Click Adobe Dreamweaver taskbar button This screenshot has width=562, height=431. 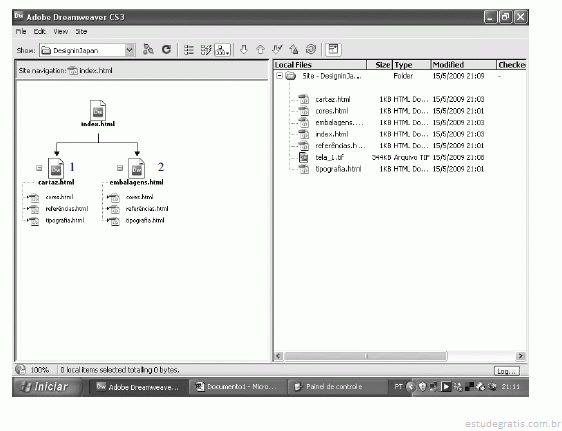[x=138, y=387]
